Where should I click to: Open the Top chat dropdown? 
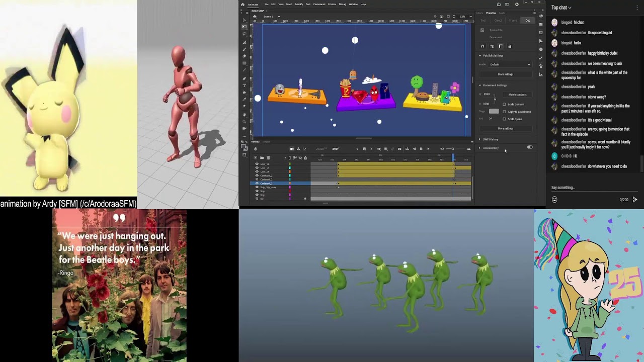point(561,8)
